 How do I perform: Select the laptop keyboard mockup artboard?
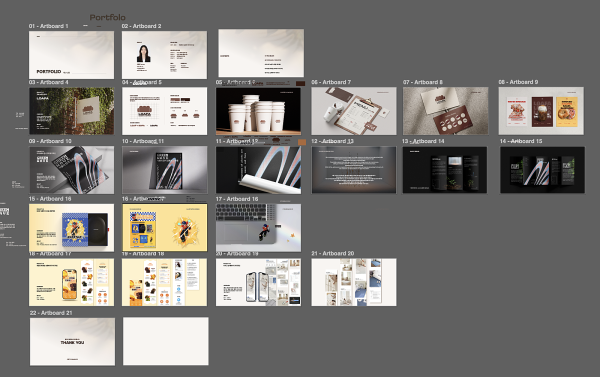pos(258,228)
